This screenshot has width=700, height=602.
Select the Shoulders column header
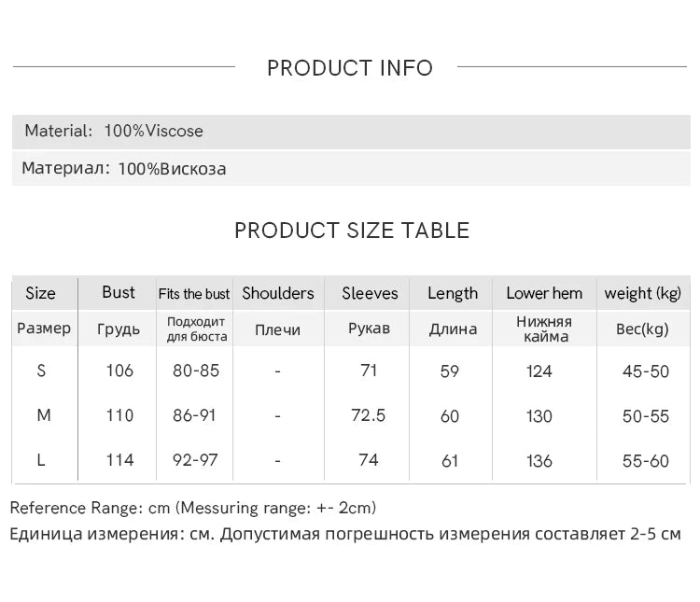pos(278,293)
